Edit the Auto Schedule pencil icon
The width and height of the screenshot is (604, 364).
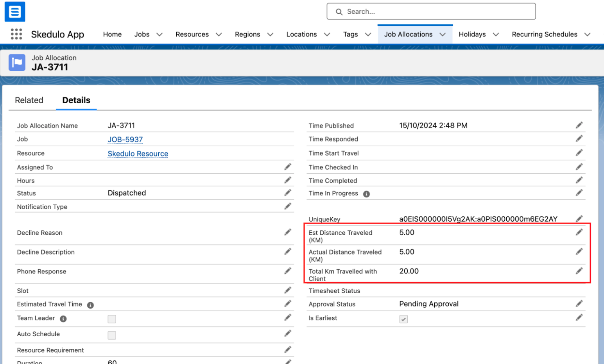coord(288,334)
